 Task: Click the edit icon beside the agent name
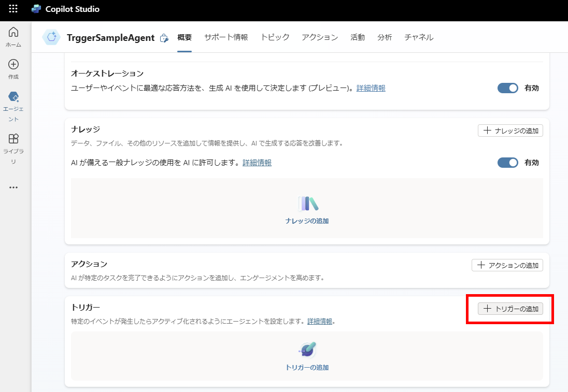click(x=164, y=38)
